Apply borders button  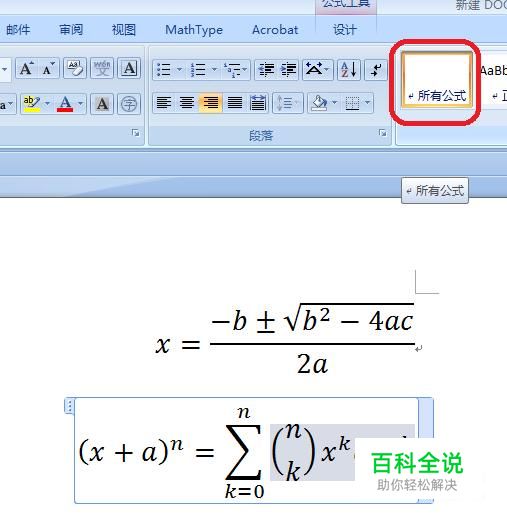point(352,103)
